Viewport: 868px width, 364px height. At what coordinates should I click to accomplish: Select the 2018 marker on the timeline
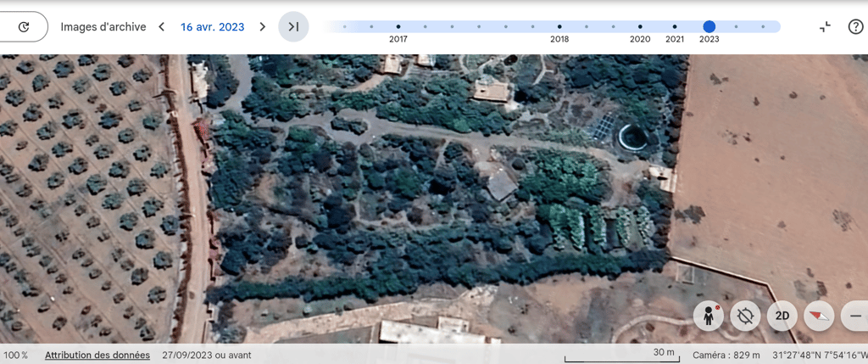[x=559, y=26]
